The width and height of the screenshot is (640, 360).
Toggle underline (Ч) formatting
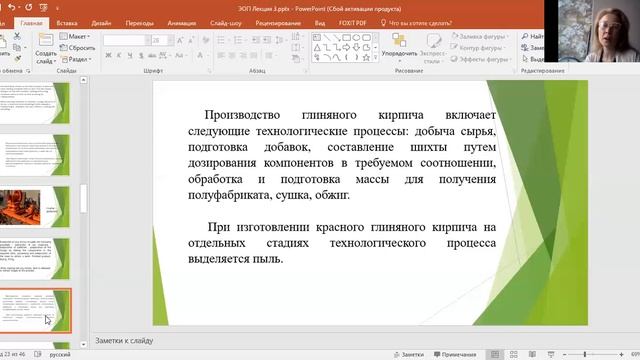(130, 56)
